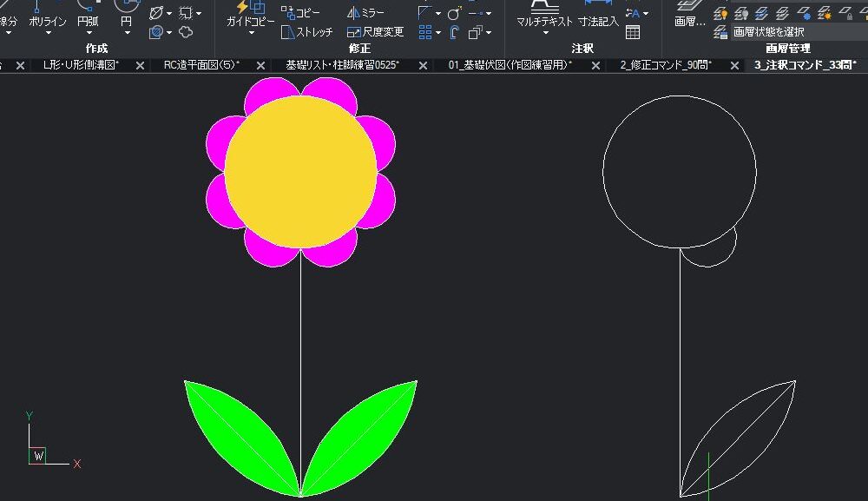868x501 pixels.
Task: Close the L形・U形側溝図 tab
Action: [x=140, y=65]
